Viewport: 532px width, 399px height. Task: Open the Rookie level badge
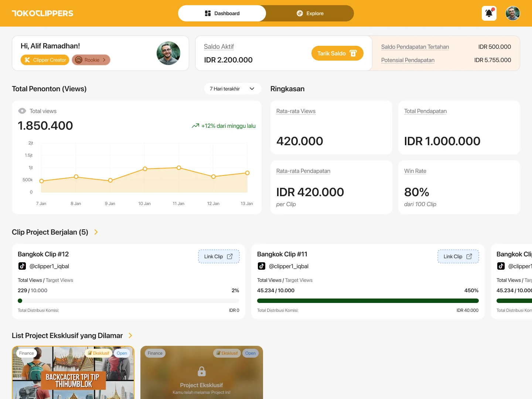click(91, 60)
